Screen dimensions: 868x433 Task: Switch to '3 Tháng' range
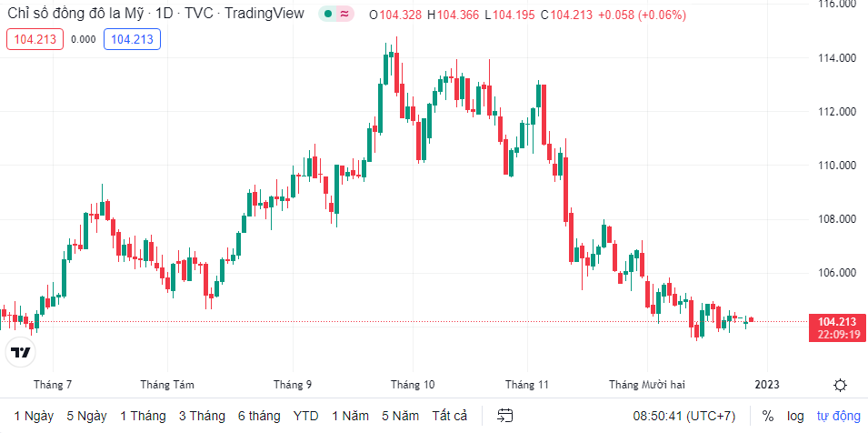[x=202, y=416]
